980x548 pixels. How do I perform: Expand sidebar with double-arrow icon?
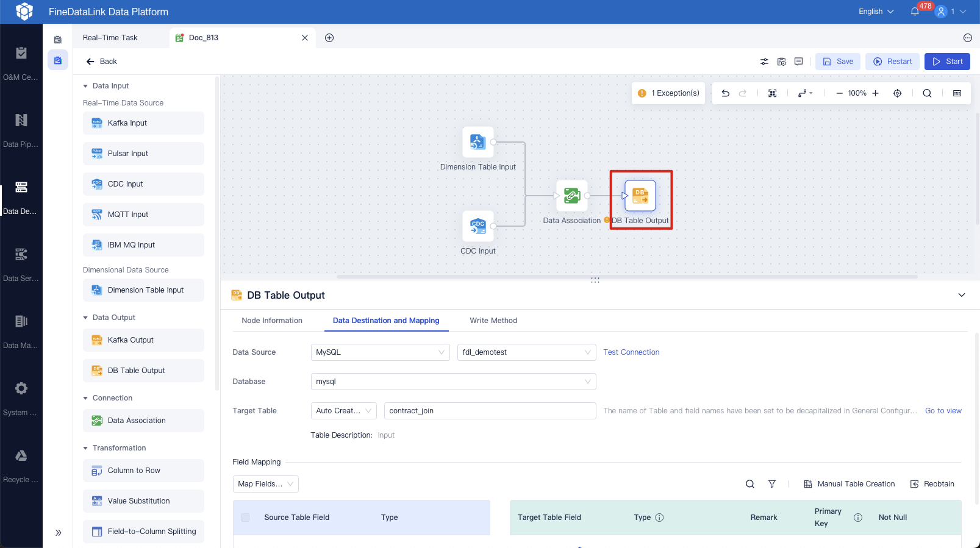[59, 533]
